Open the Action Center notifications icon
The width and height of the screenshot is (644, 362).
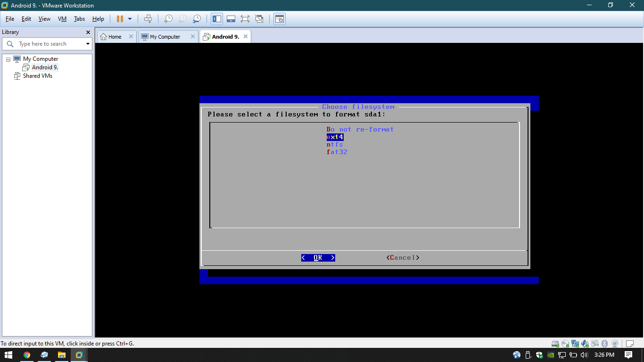point(628,355)
